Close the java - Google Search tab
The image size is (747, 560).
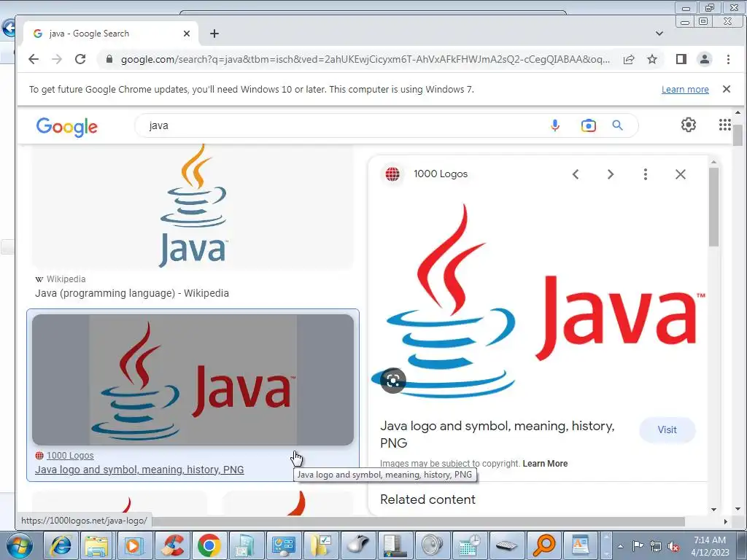pos(187,34)
